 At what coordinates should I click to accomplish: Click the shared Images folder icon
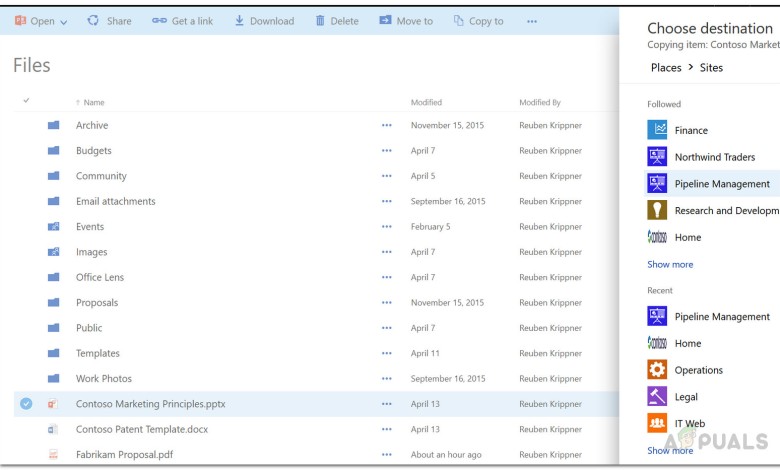pyautogui.click(x=53, y=252)
